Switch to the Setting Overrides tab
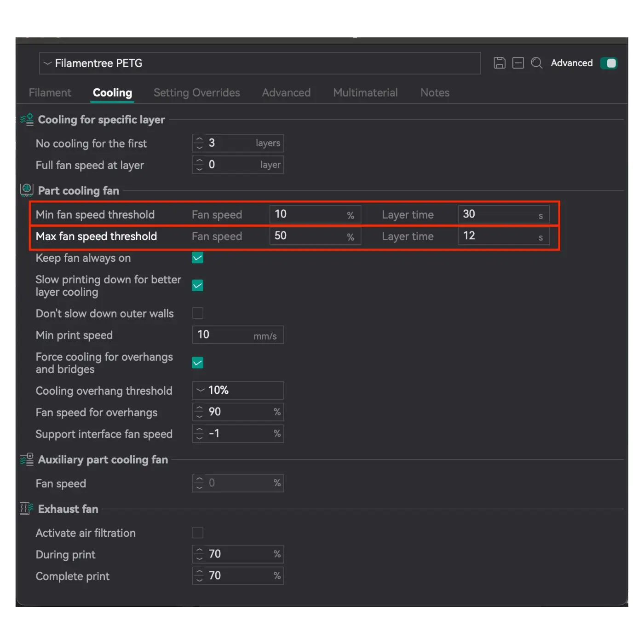 pos(196,93)
